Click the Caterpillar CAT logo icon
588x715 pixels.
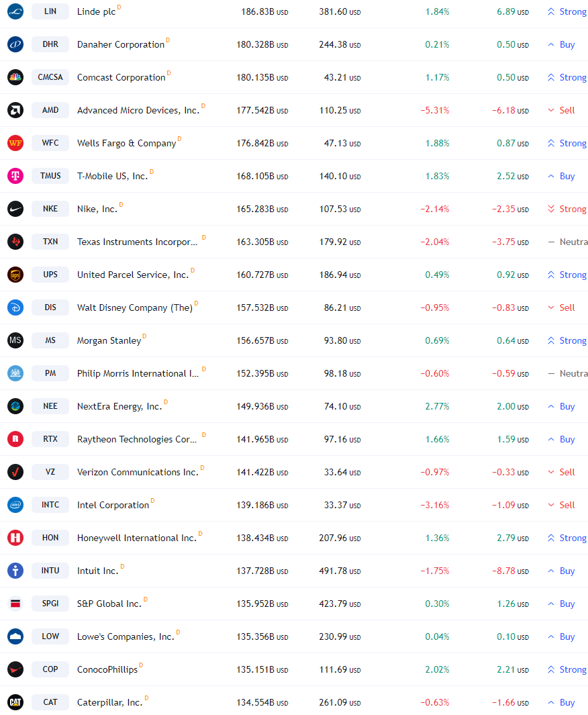[x=15, y=702]
